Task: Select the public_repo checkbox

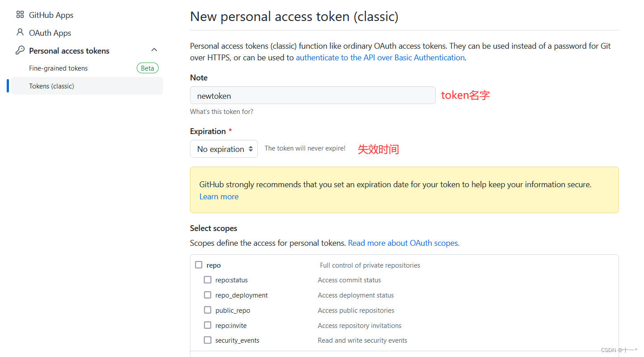Action: tap(207, 310)
